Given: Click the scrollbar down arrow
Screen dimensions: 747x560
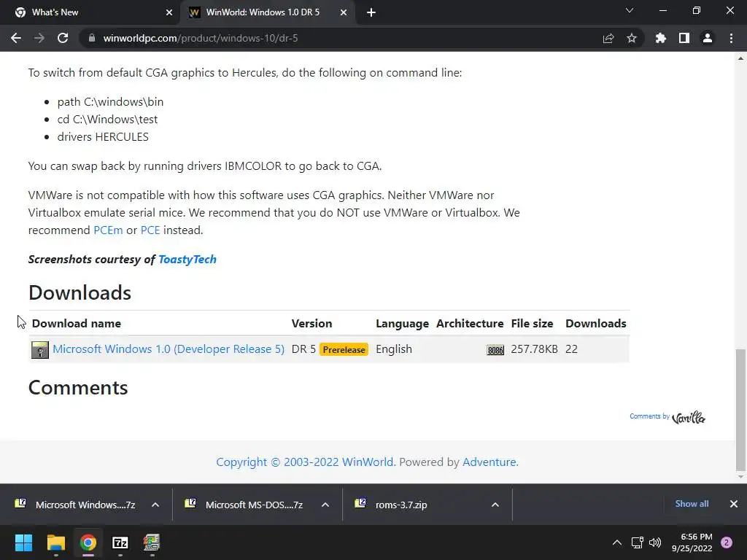Looking at the screenshot, I should pyautogui.click(x=740, y=477).
